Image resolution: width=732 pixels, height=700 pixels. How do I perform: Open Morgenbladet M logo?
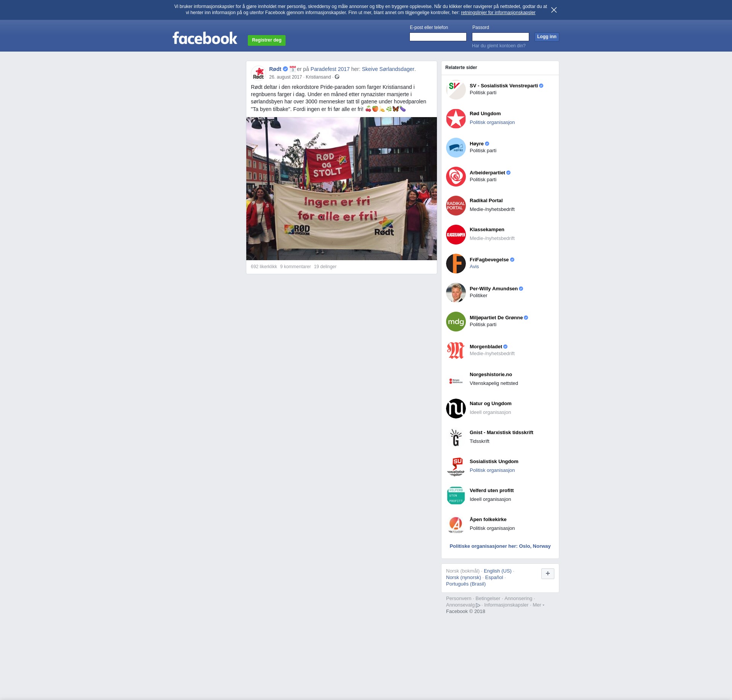pyautogui.click(x=456, y=351)
